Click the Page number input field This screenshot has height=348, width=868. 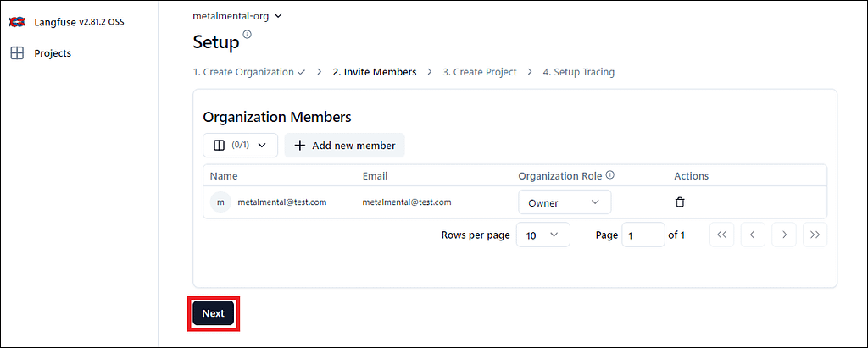[643, 235]
